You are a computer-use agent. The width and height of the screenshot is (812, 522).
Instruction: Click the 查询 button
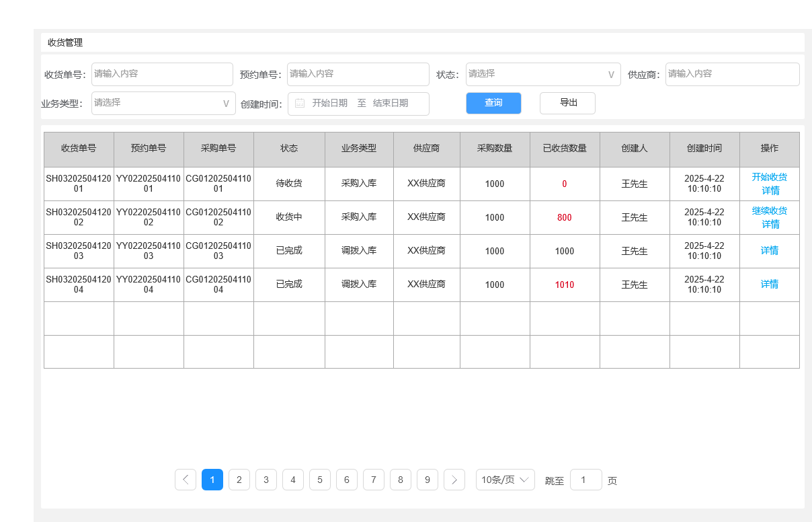[494, 103]
